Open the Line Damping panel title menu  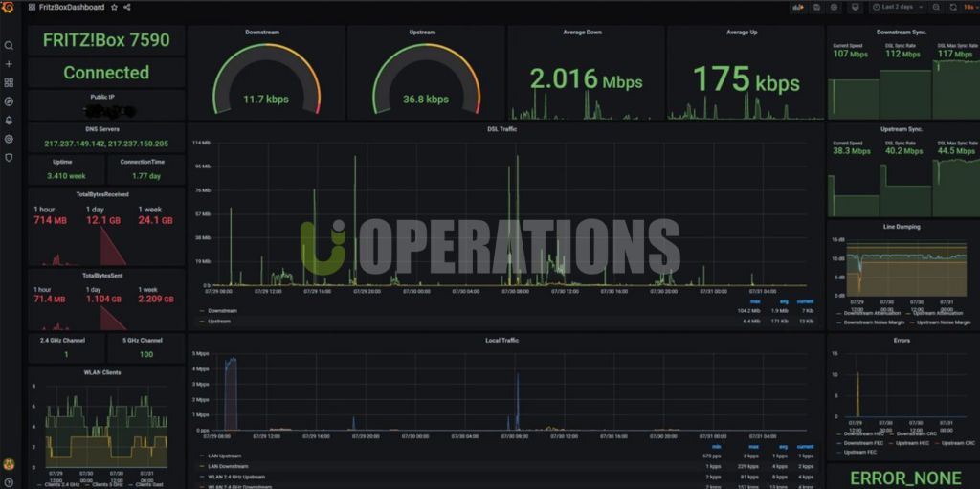[902, 227]
